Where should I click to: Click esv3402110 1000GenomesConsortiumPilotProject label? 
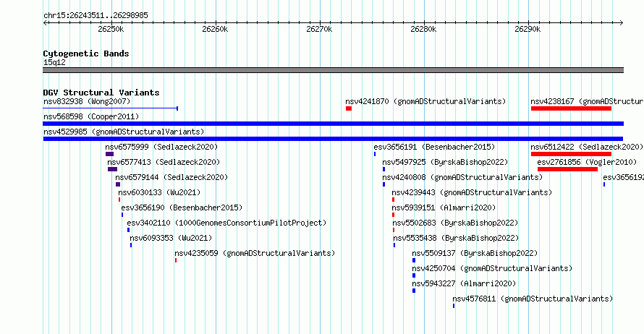[x=226, y=223]
